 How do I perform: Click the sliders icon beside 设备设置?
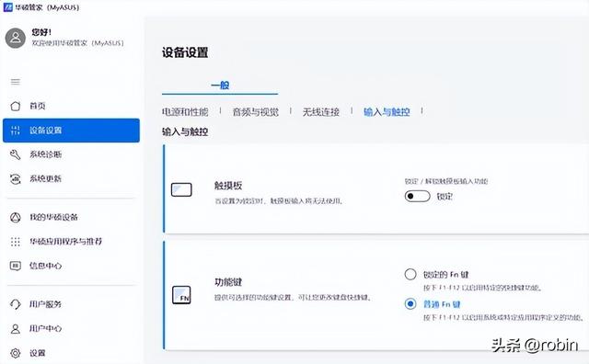16,131
